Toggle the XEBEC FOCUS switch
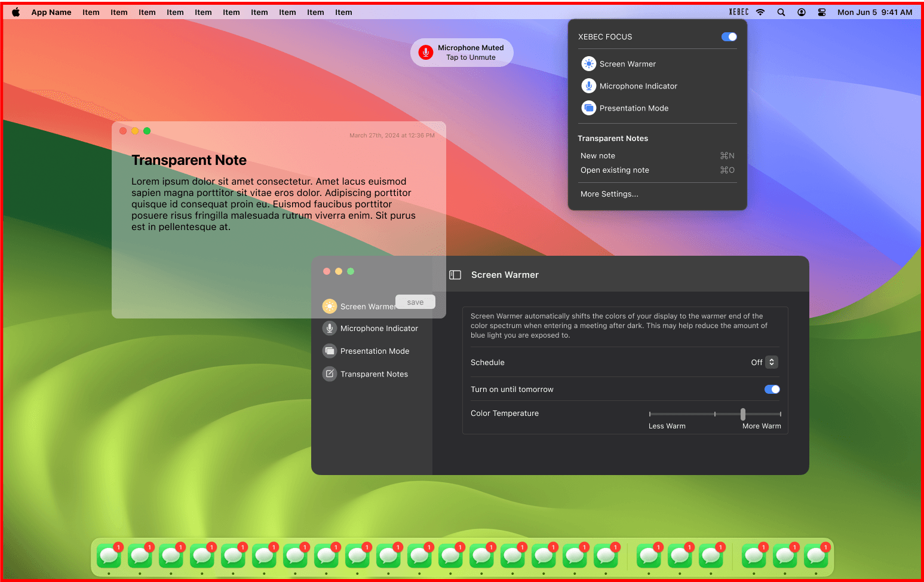Screen dimensions: 924x582 729,36
